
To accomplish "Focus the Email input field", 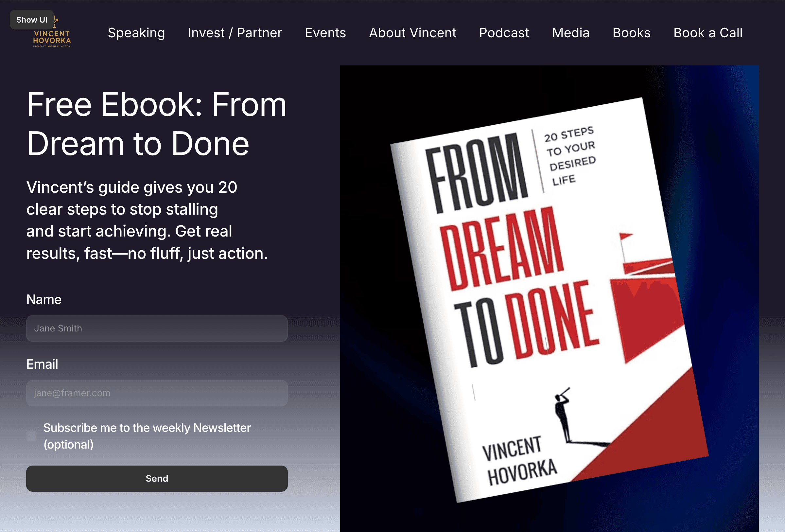I will tap(157, 393).
